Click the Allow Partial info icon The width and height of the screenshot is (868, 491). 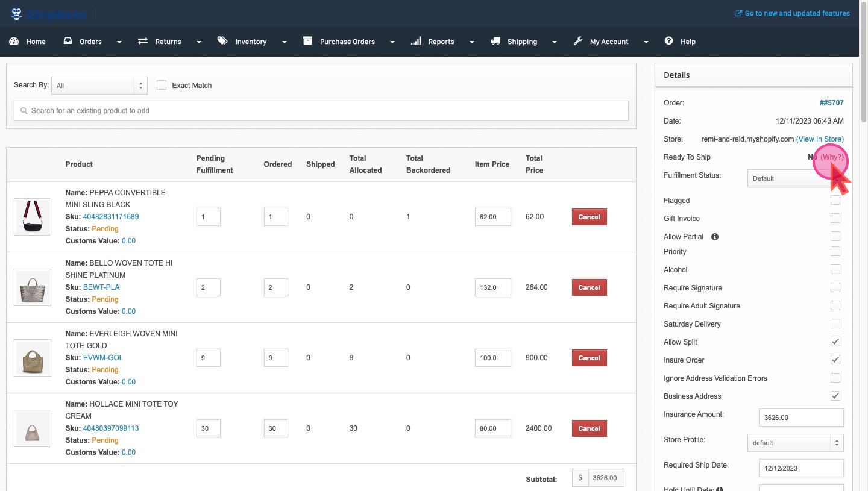pos(715,237)
